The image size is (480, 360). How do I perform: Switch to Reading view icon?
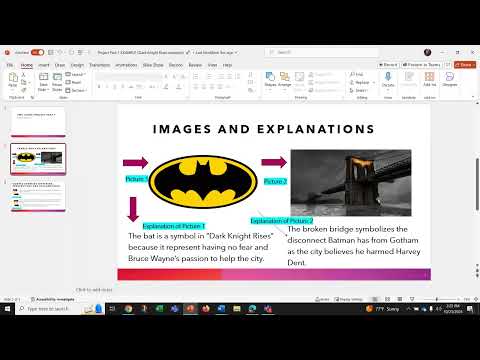pos(400,299)
